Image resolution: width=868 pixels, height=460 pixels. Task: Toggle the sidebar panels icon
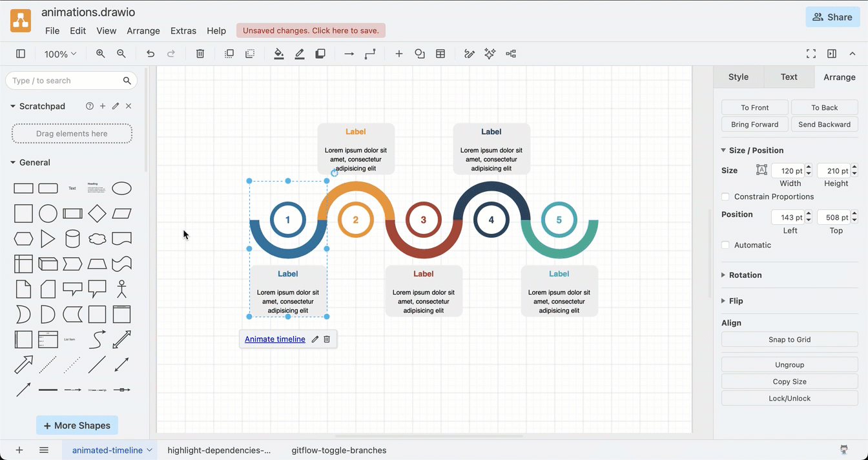[x=21, y=54]
